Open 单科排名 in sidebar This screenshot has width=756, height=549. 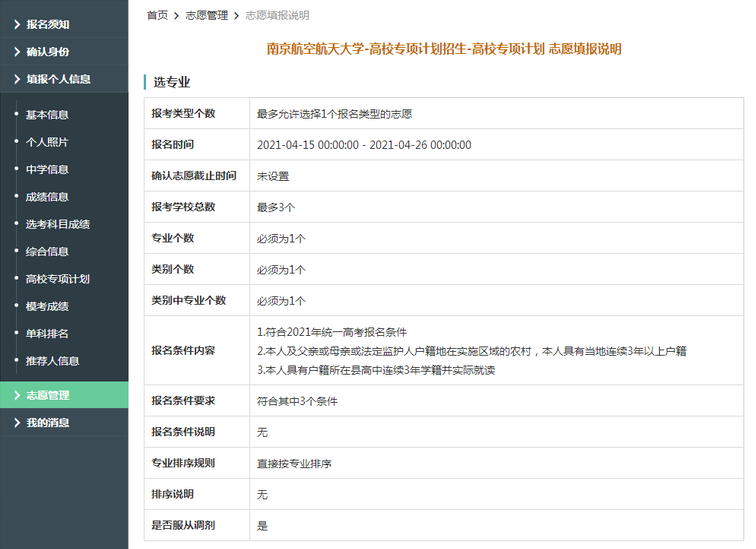[47, 334]
